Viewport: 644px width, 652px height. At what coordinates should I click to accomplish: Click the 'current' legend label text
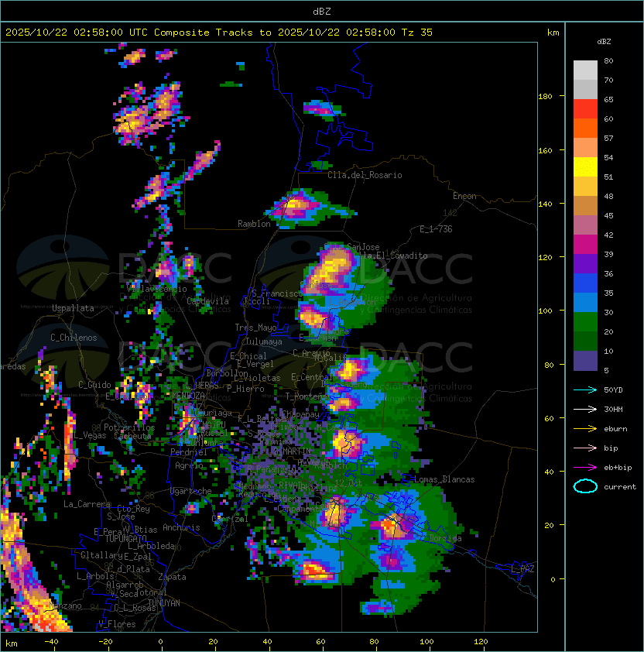(x=620, y=486)
